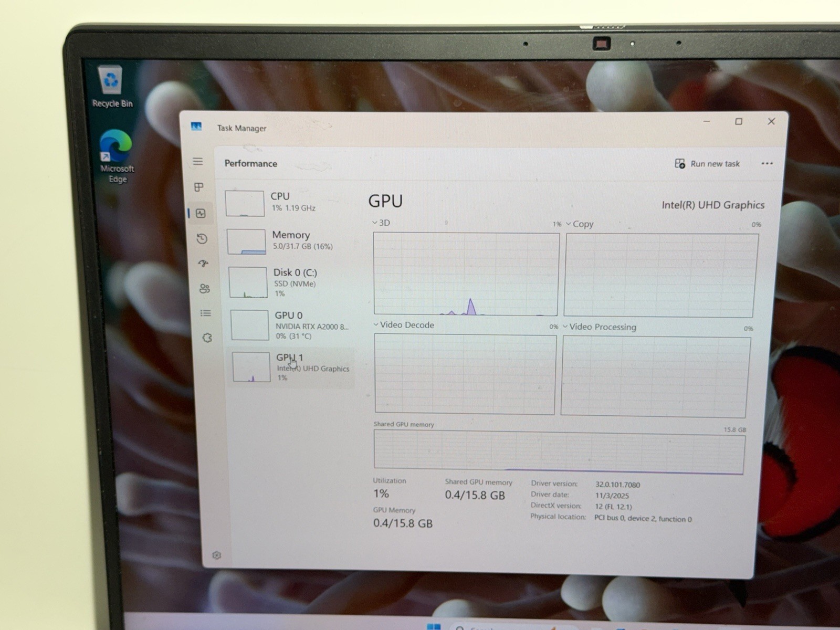Screen dimensions: 840x630
Task: Open the Video Decode graph dropdown
Action: tap(404, 325)
